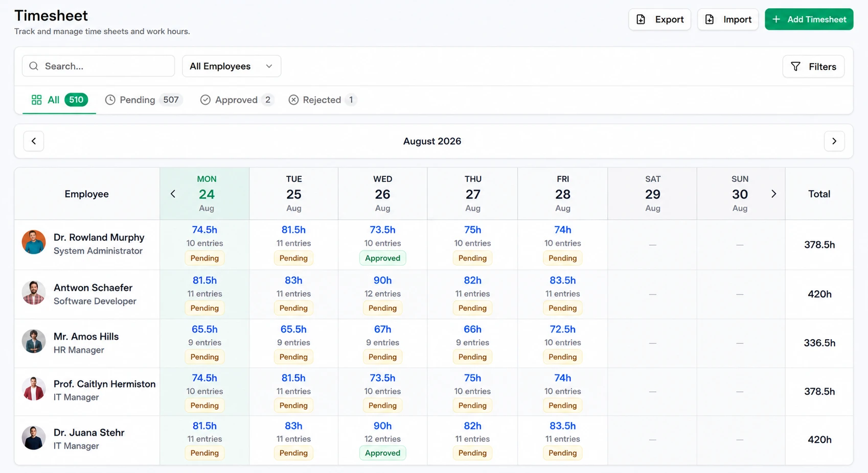Screen dimensions: 868x473
Task: Click the Total column header
Action: coord(819,194)
